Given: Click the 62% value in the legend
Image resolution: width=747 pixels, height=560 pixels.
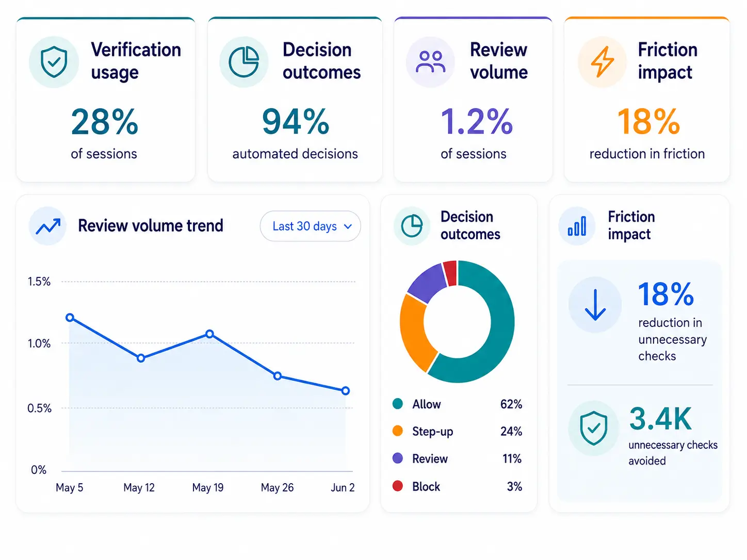Looking at the screenshot, I should 511,404.
